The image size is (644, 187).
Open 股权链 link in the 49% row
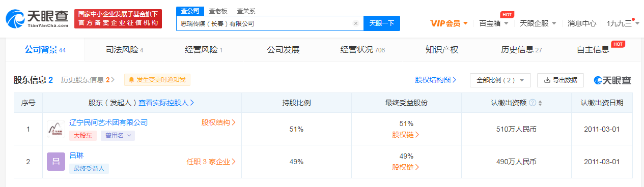pyautogui.click(x=406, y=167)
